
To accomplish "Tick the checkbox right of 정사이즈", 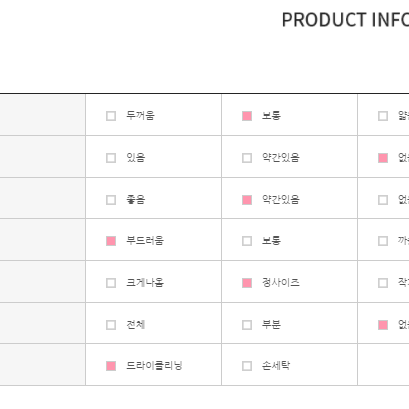I will coord(383,283).
